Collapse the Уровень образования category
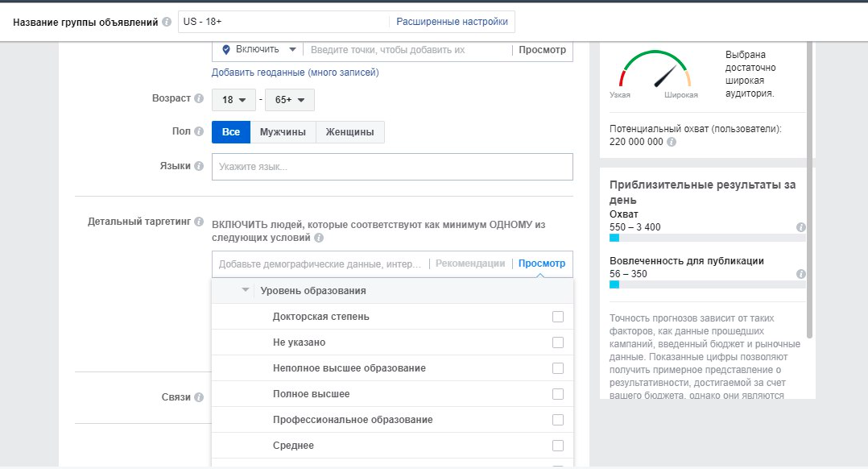Image resolution: width=868 pixels, height=469 pixels. click(246, 290)
